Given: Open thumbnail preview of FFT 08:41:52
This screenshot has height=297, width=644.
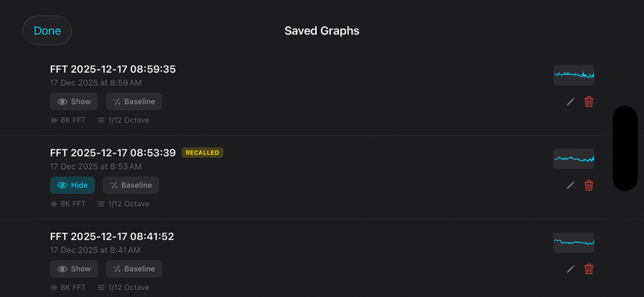Looking at the screenshot, I should 574,242.
